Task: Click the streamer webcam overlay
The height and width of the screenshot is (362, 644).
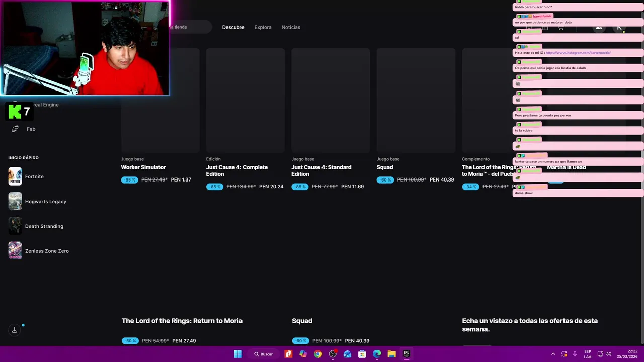Action: click(85, 48)
